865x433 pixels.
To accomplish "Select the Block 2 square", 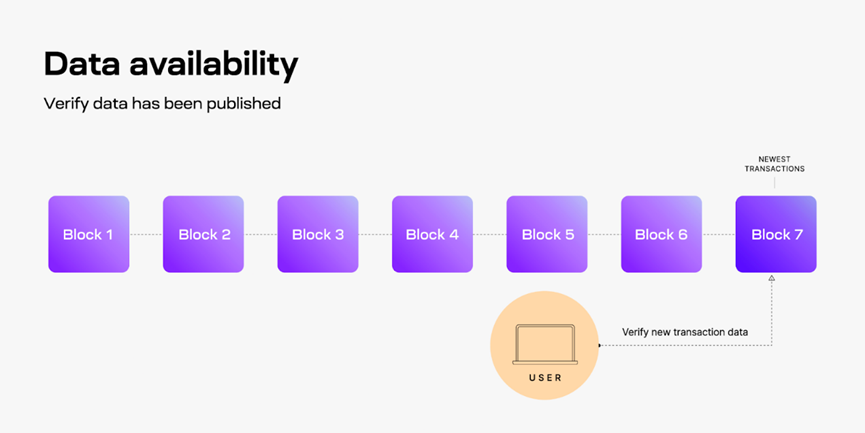I will pyautogui.click(x=204, y=234).
